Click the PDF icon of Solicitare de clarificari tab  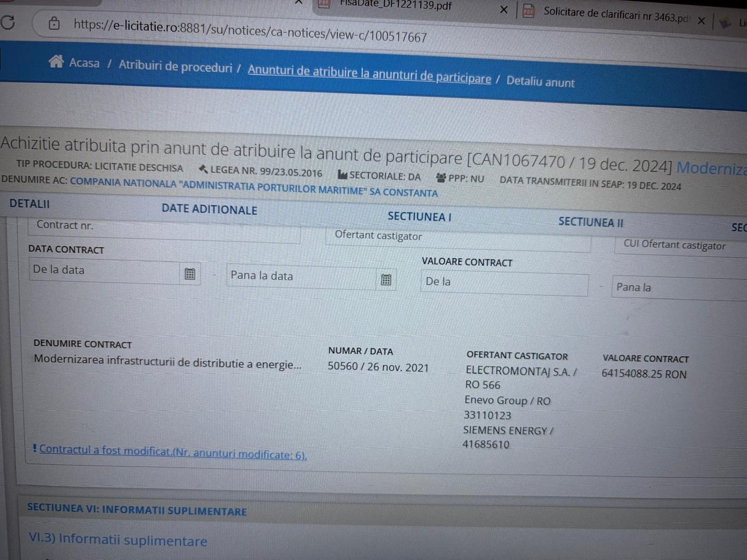(x=528, y=10)
